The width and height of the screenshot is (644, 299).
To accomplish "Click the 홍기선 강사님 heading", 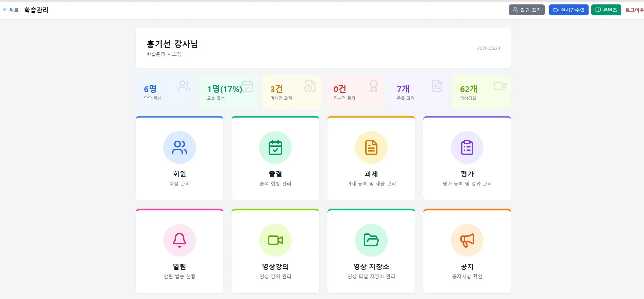I will coord(172,44).
